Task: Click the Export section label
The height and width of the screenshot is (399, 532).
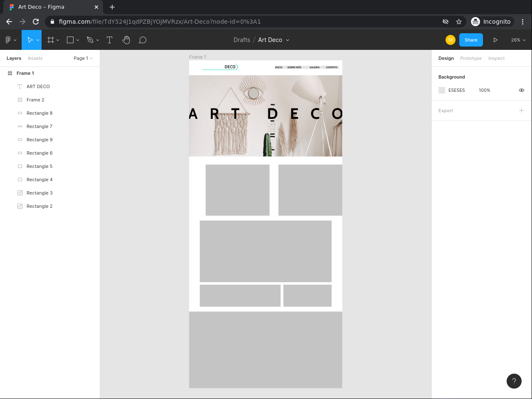Action: [446, 111]
